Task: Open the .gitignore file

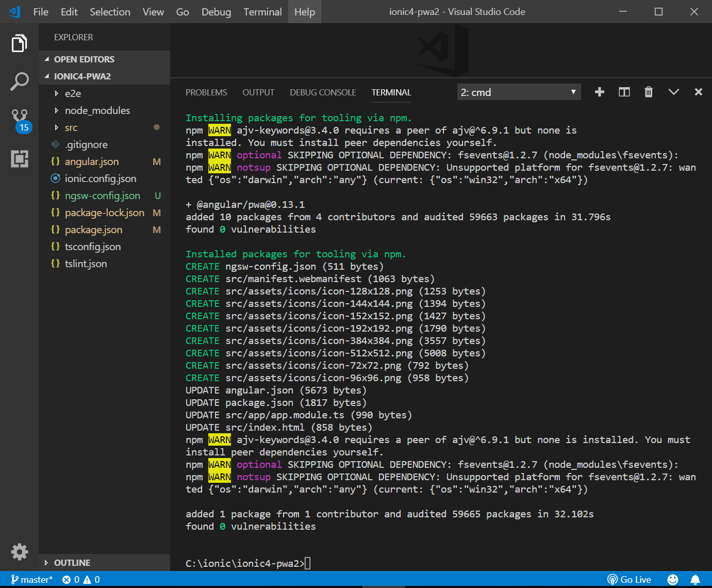Action: click(x=104, y=144)
